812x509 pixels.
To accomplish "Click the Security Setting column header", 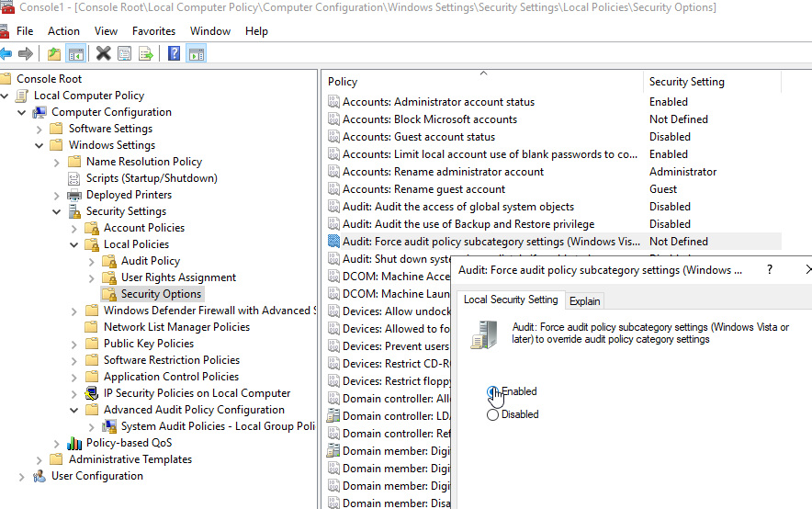I will pyautogui.click(x=686, y=82).
